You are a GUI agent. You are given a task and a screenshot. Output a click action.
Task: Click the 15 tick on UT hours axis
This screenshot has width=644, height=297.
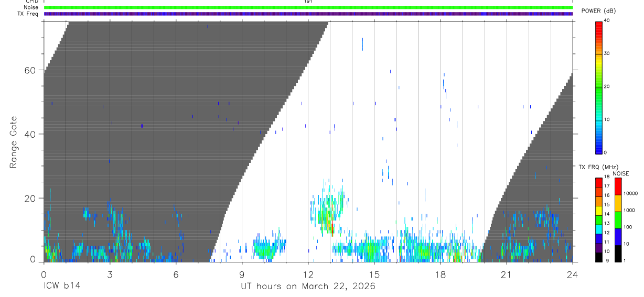(374, 274)
